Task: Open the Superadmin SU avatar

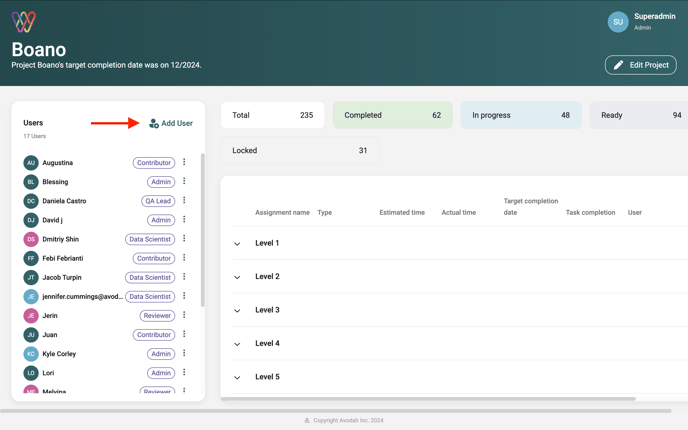Action: [618, 21]
